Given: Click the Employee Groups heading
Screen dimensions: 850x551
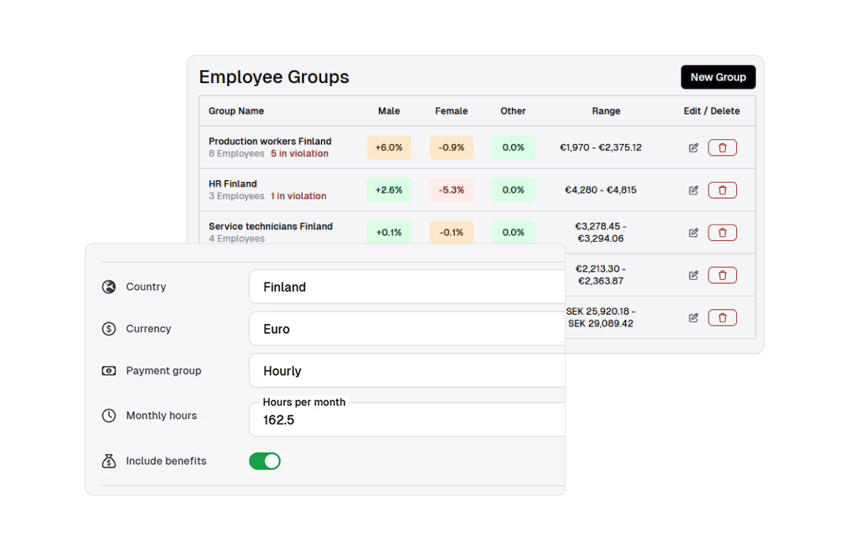Looking at the screenshot, I should tap(274, 77).
